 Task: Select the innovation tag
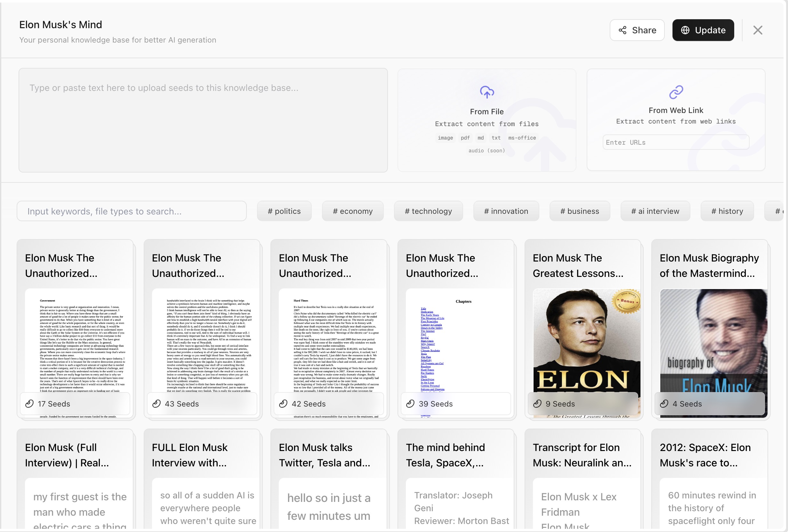(x=506, y=211)
